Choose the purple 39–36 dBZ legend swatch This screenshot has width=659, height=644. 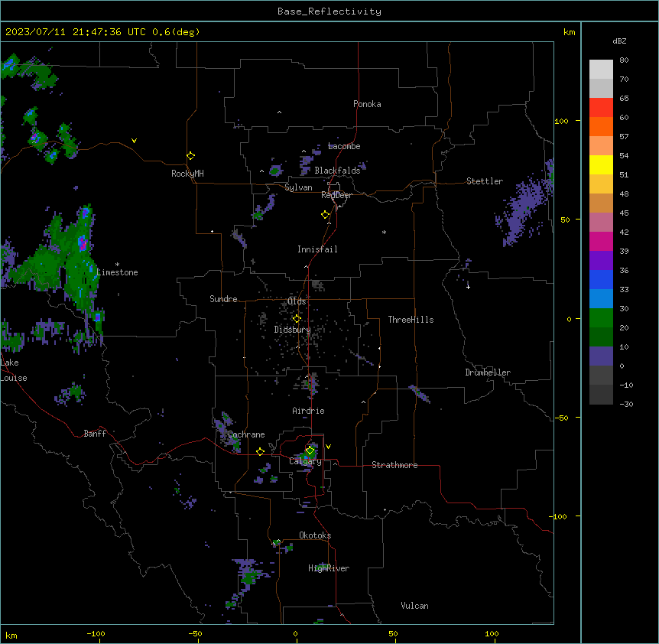point(601,260)
